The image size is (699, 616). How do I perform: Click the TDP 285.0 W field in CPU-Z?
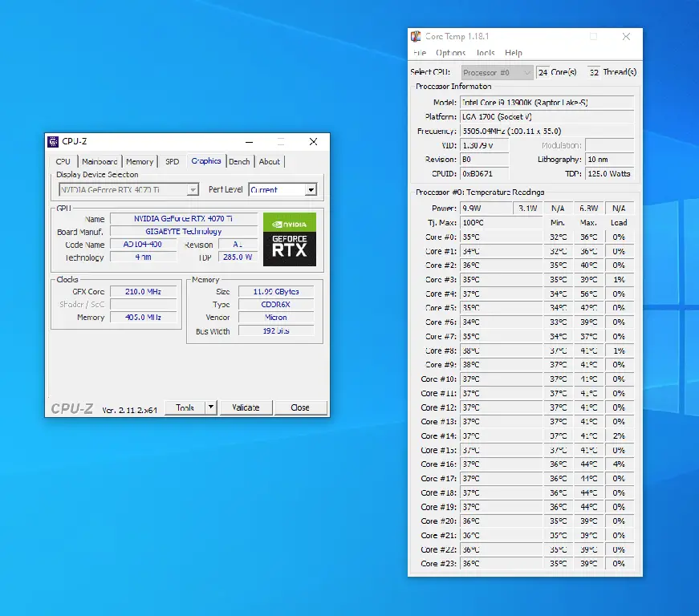(238, 257)
